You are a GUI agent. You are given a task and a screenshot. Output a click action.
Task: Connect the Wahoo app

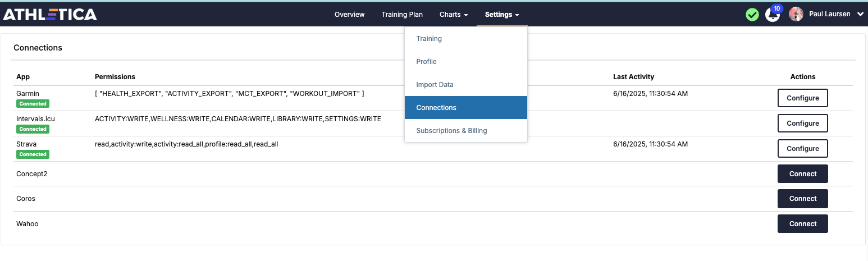802,223
